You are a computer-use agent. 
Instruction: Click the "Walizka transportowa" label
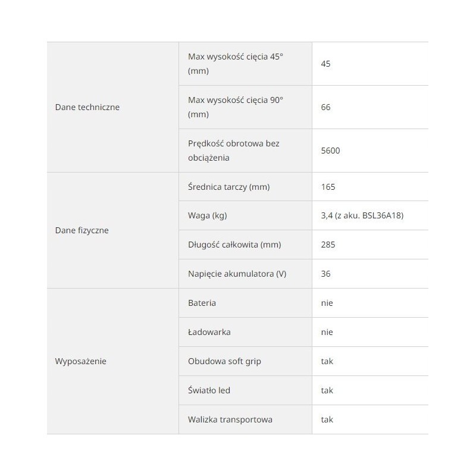[230, 420]
